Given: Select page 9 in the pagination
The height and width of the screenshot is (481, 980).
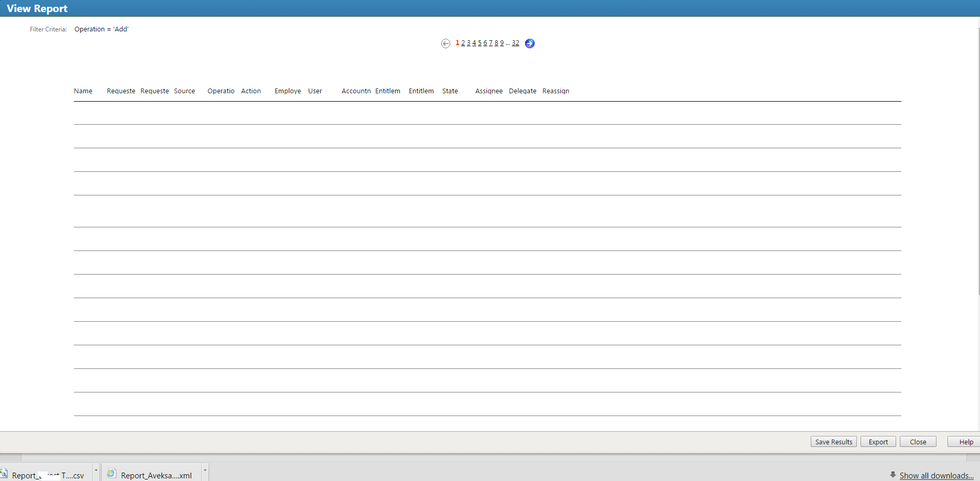Looking at the screenshot, I should click(502, 43).
